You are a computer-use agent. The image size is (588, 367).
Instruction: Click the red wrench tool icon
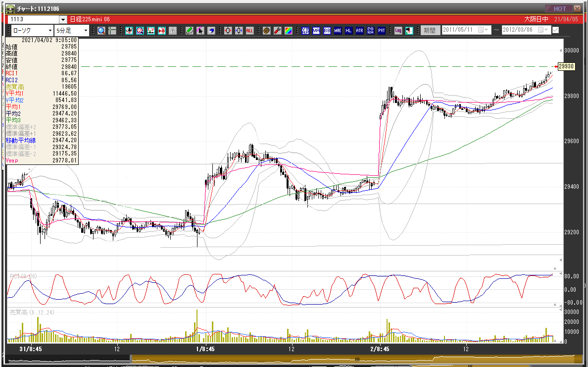278,31
